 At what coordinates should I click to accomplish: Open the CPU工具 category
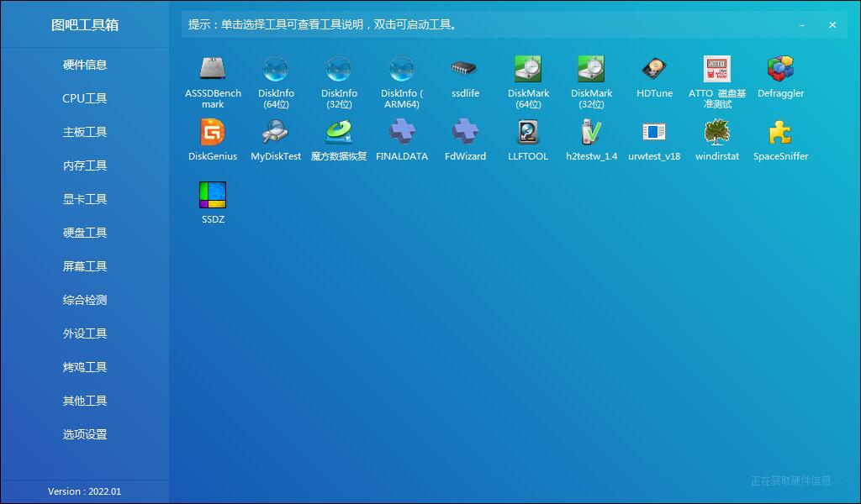point(84,98)
